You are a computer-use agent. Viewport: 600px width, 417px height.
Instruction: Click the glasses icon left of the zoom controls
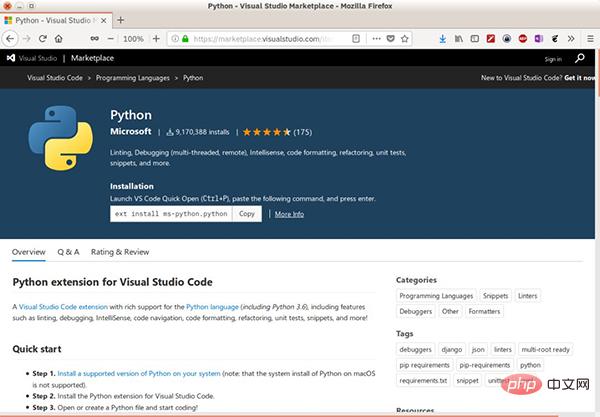(94, 39)
